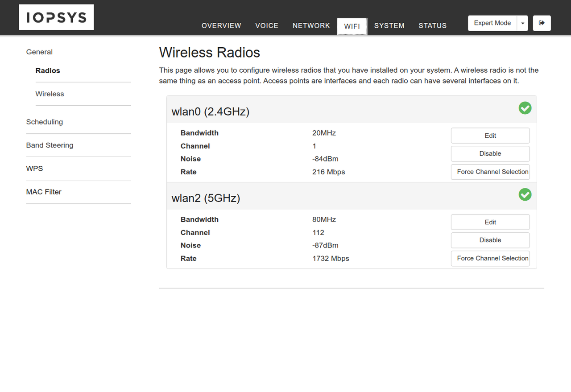Image resolution: width=571 pixels, height=392 pixels.
Task: Click the wlan2 green status checkmark
Action: pos(525,194)
